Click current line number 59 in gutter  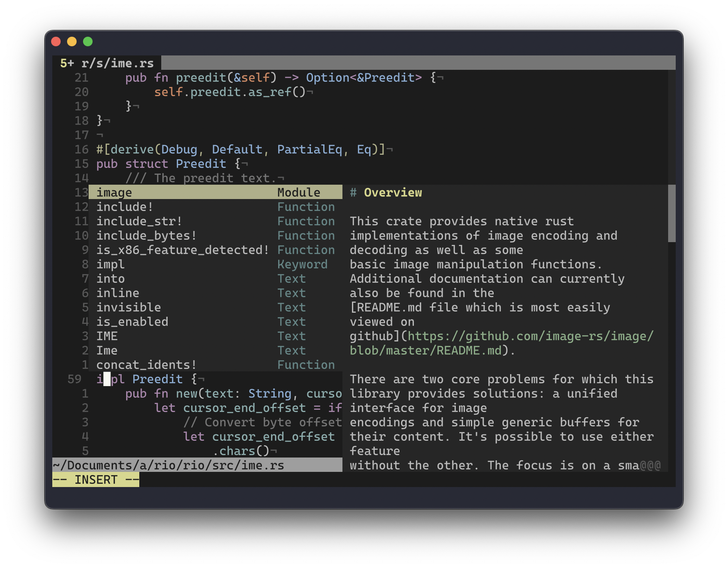pyautogui.click(x=75, y=379)
